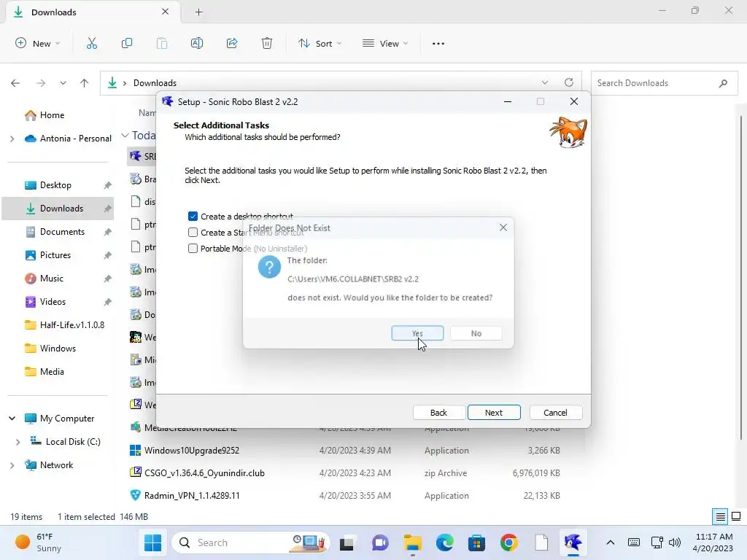Image resolution: width=747 pixels, height=560 pixels.
Task: Show hidden tray icons chevron
Action: 611,542
